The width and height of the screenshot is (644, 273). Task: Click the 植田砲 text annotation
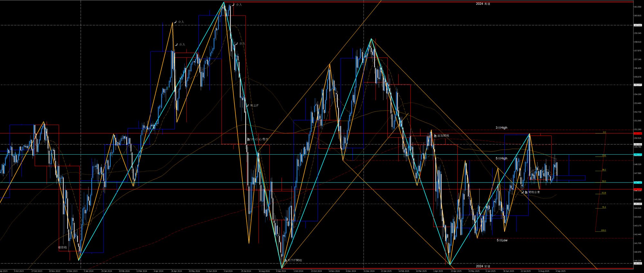(x=62, y=248)
